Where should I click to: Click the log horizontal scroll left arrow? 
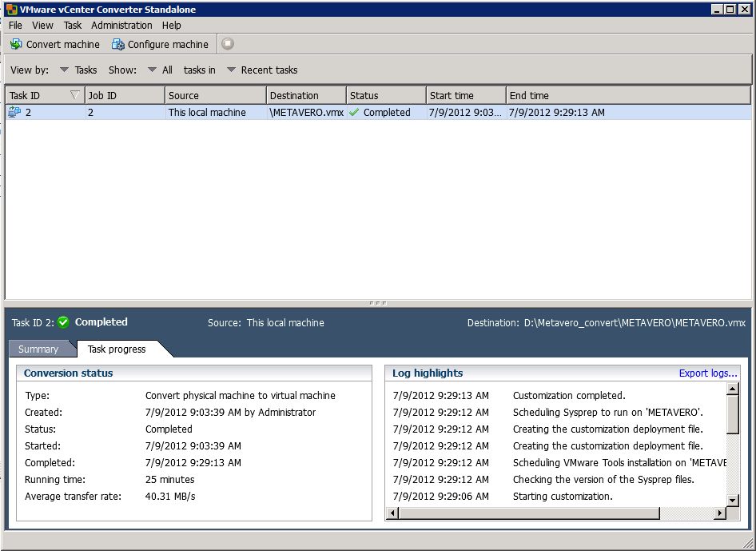pos(392,513)
